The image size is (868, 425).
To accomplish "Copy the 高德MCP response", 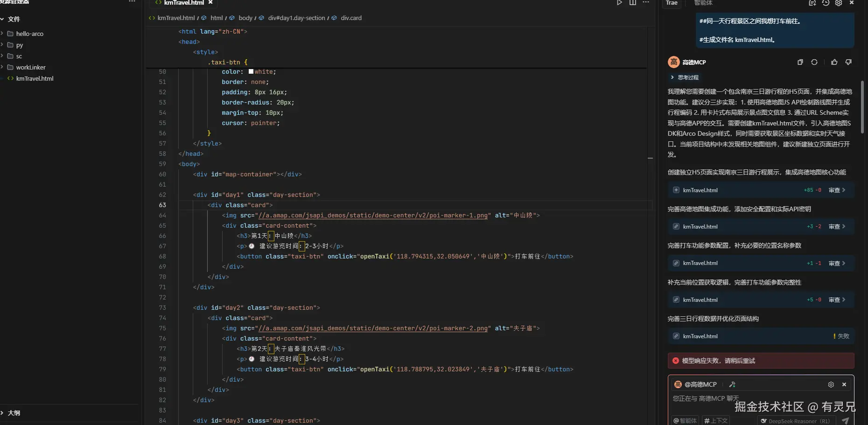I will (800, 62).
